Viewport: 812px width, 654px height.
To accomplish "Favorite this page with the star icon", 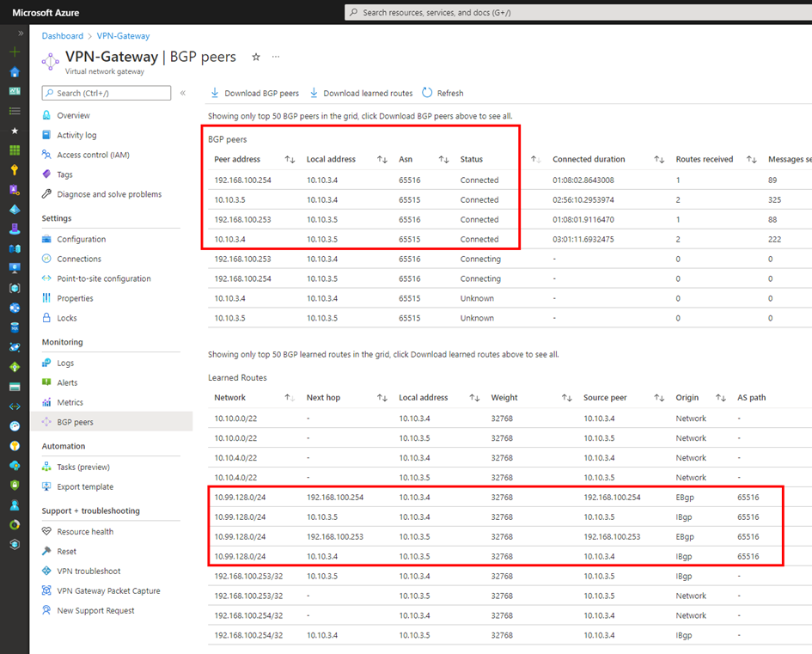I will 256,57.
